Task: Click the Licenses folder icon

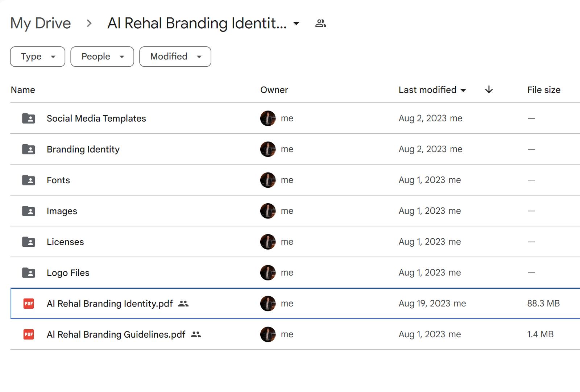Action: pos(29,242)
